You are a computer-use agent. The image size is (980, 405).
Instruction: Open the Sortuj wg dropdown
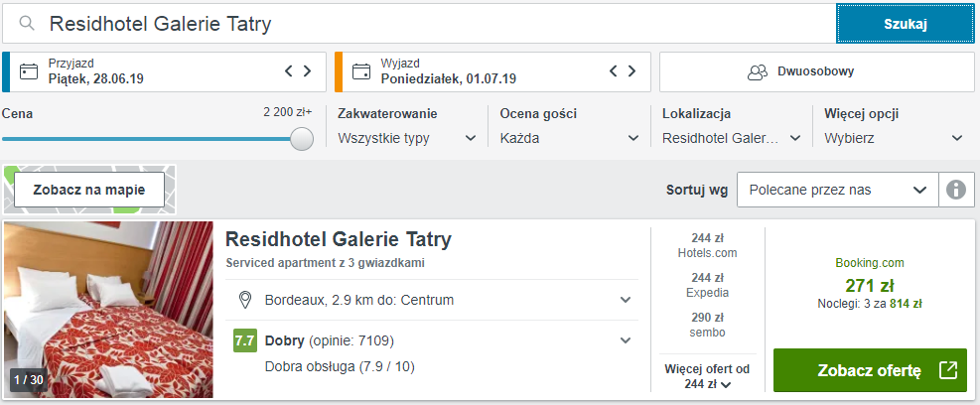(838, 190)
